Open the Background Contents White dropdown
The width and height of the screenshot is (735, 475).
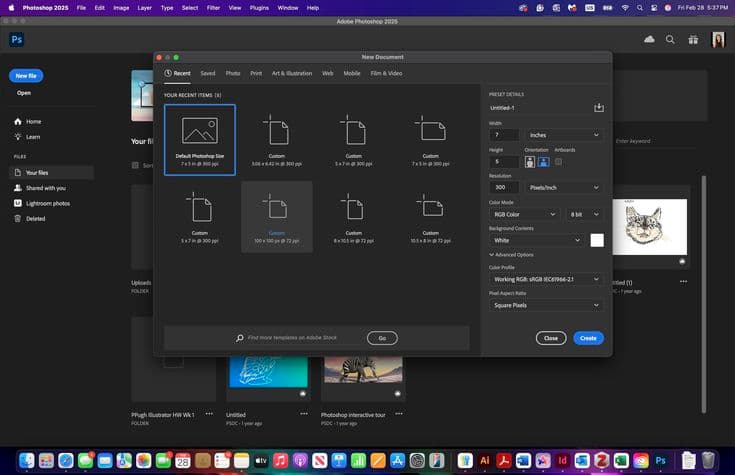[536, 240]
